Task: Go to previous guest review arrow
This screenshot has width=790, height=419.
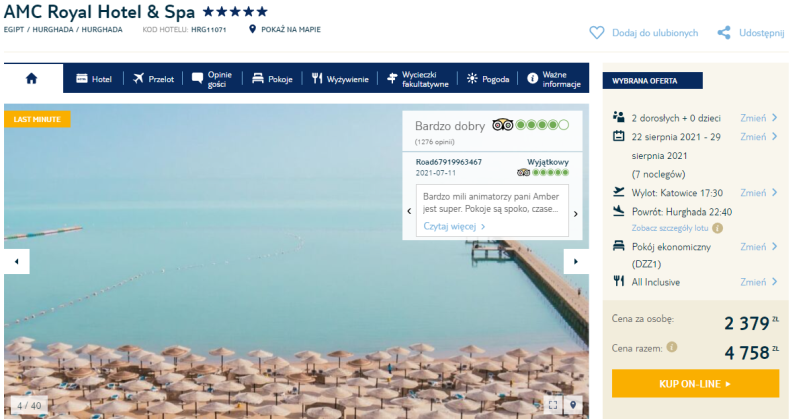Action: (x=409, y=212)
